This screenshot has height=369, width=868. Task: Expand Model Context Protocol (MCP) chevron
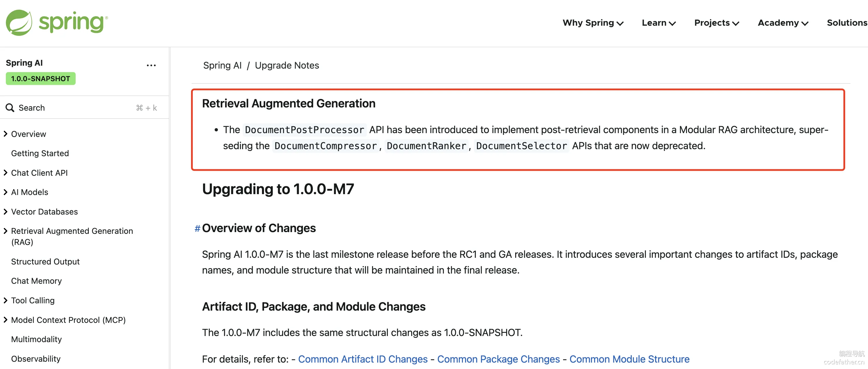(x=5, y=320)
